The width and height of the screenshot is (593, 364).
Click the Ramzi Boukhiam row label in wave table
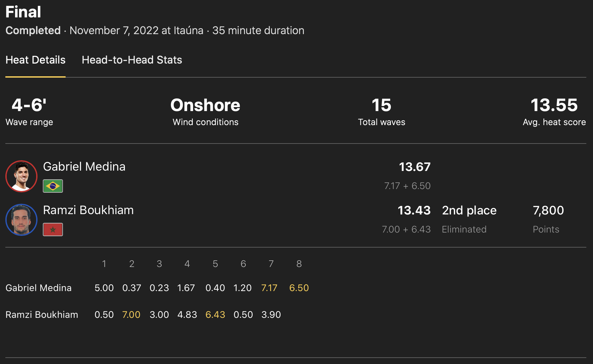(x=42, y=315)
